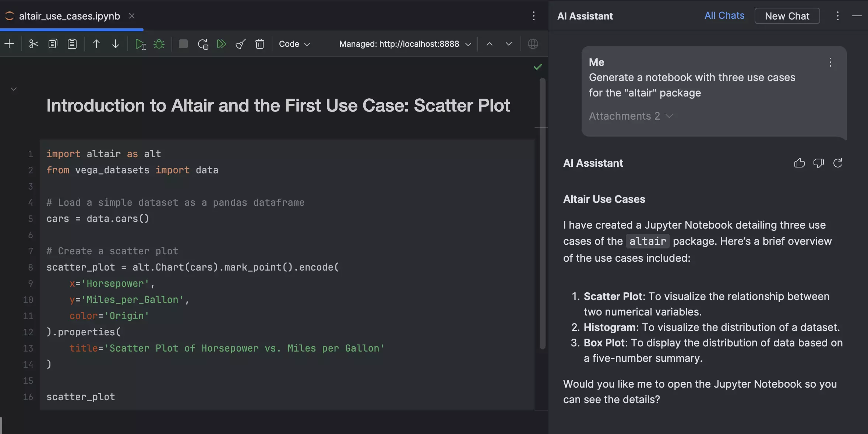Click the inline 'altair' code snippet in chat
This screenshot has width=868, height=434.
coord(648,241)
